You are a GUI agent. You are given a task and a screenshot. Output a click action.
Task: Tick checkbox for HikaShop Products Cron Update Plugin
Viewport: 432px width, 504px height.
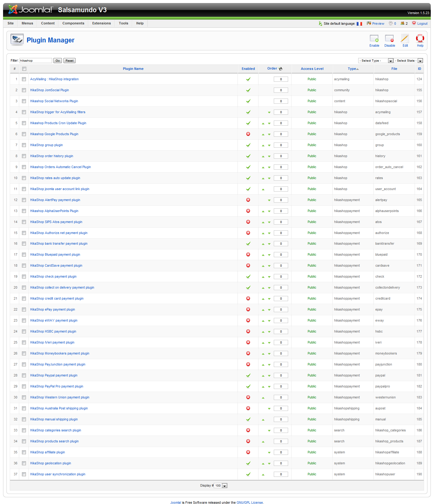(x=24, y=123)
